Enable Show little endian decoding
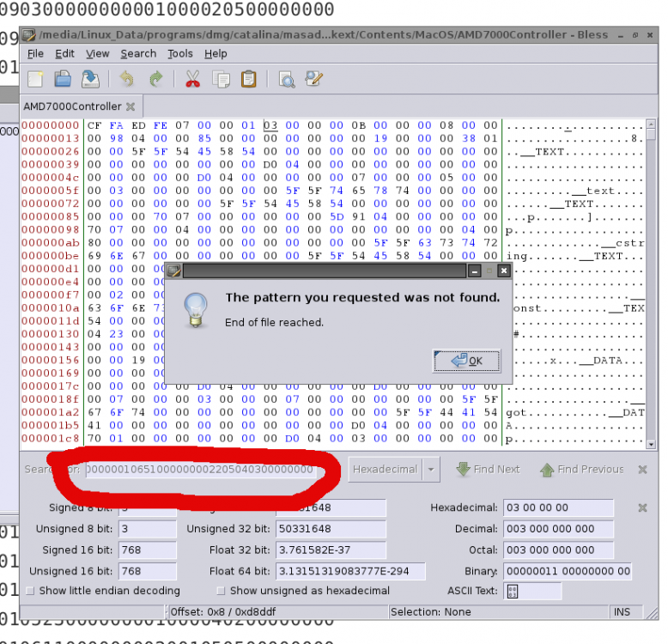This screenshot has height=644, width=668. pos(30,591)
